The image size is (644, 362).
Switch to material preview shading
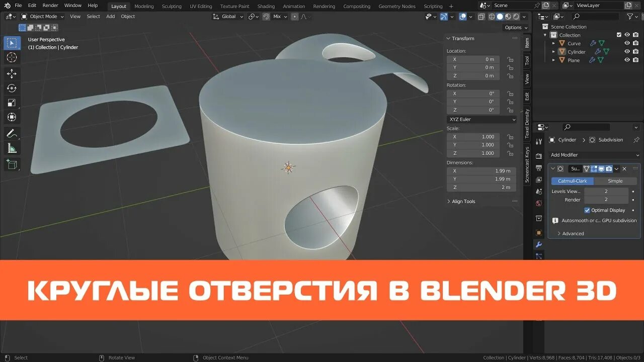(x=508, y=17)
